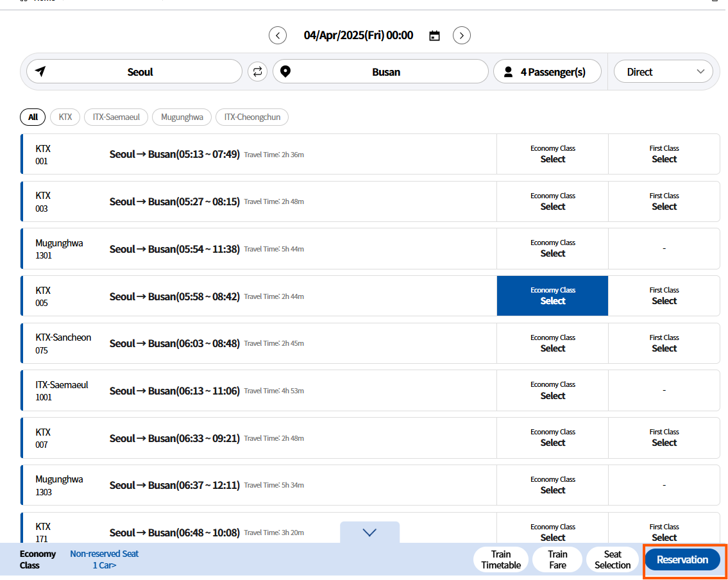Image resolution: width=728 pixels, height=580 pixels.
Task: Open the Train Timetable
Action: pos(501,559)
